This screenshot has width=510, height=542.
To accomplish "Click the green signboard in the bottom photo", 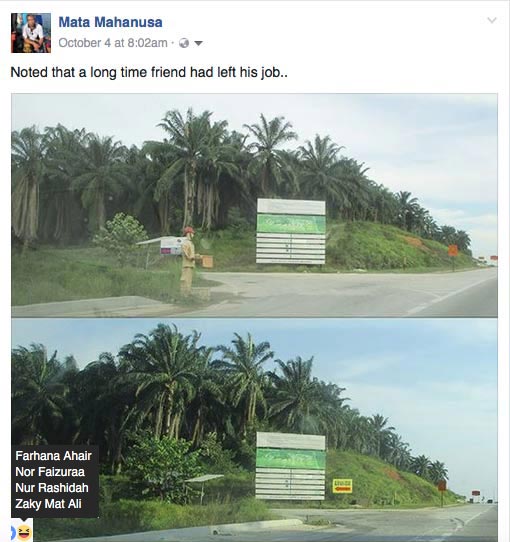I will point(290,466).
